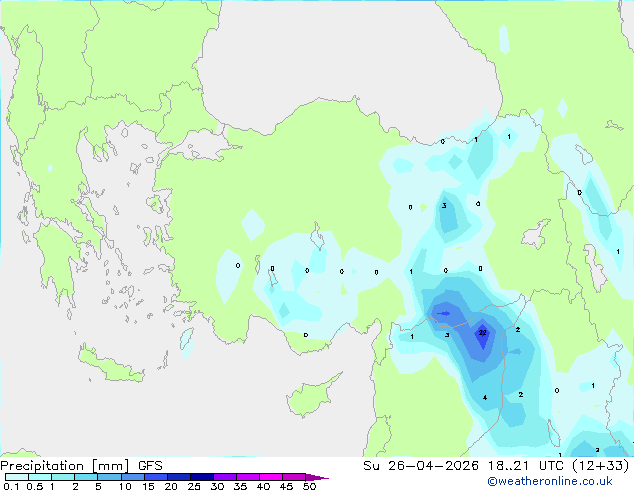
Task: Click the legend label '40'
Action: click(x=263, y=486)
